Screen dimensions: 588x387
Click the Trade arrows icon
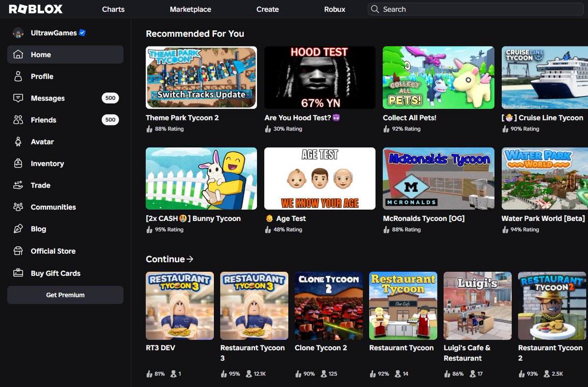[18, 185]
